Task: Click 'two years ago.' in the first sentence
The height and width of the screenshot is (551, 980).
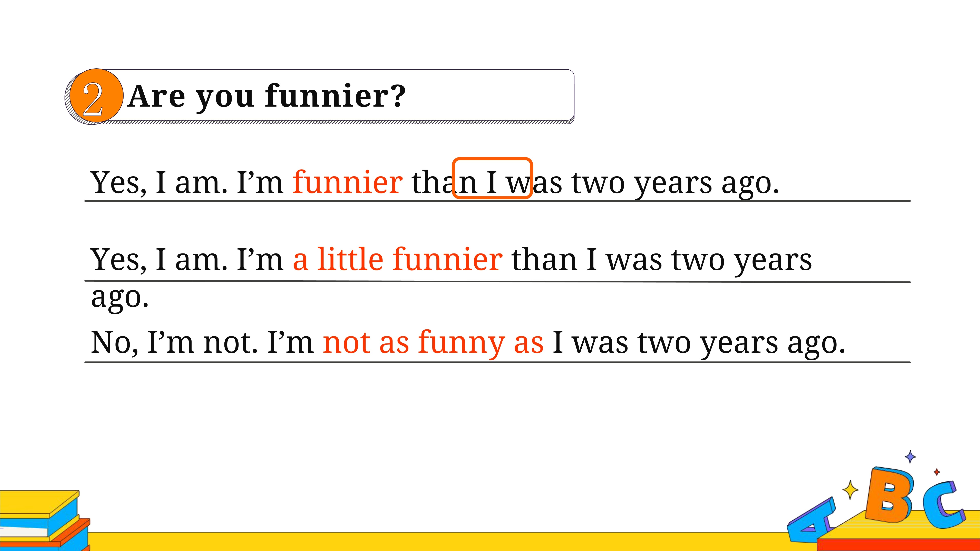Action: coord(675,184)
